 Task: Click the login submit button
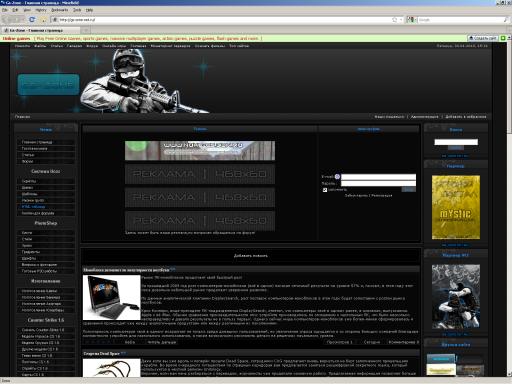point(408,190)
